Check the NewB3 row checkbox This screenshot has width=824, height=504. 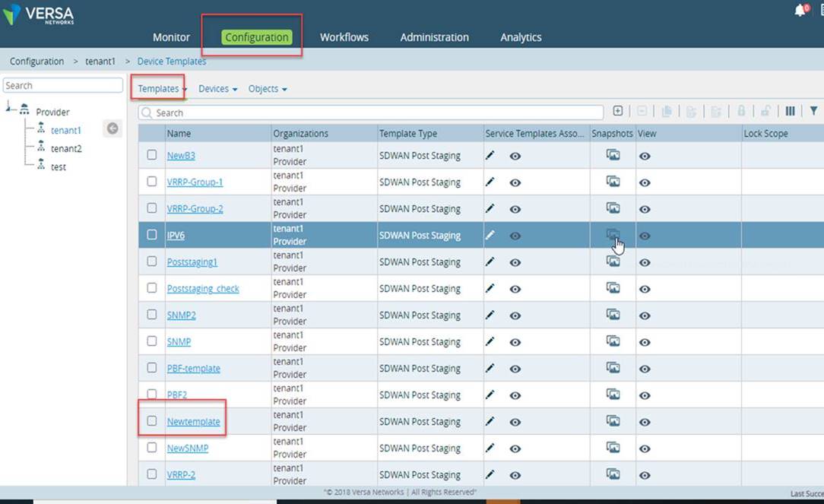point(152,154)
